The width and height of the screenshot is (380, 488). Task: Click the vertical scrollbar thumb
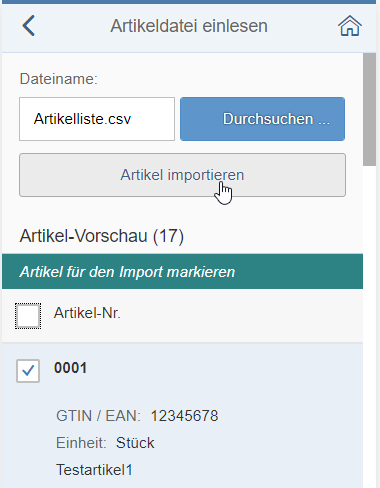[369, 109]
